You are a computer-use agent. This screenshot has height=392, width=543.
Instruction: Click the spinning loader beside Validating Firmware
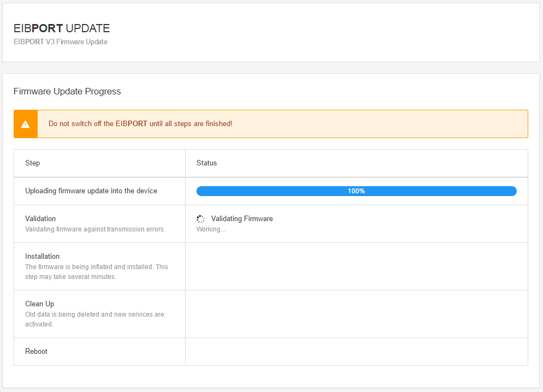[x=200, y=219]
